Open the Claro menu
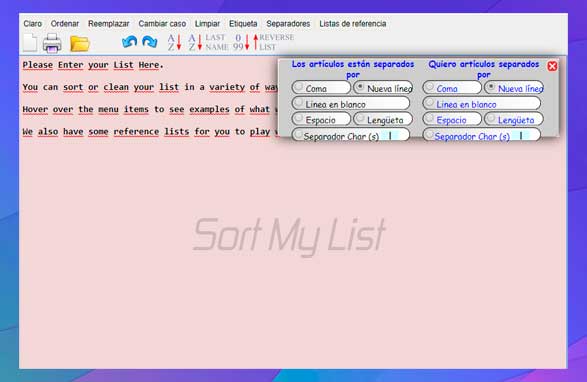Screen dimensions: 587x382 (x=33, y=24)
